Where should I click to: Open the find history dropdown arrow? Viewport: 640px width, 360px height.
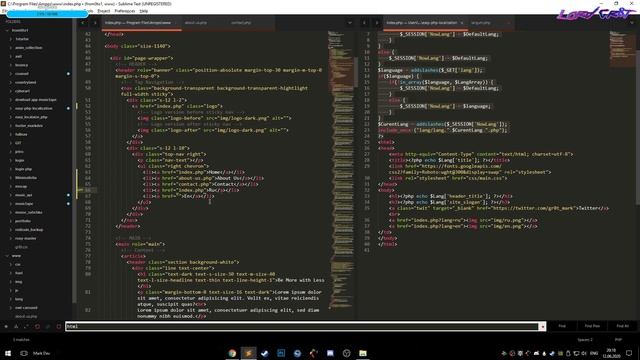coord(542,327)
